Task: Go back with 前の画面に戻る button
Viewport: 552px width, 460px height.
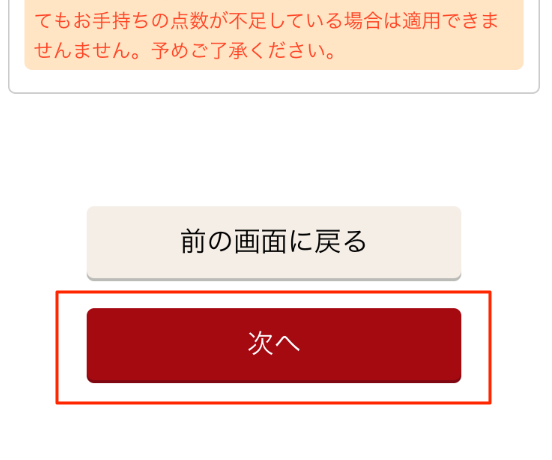Action: [274, 243]
